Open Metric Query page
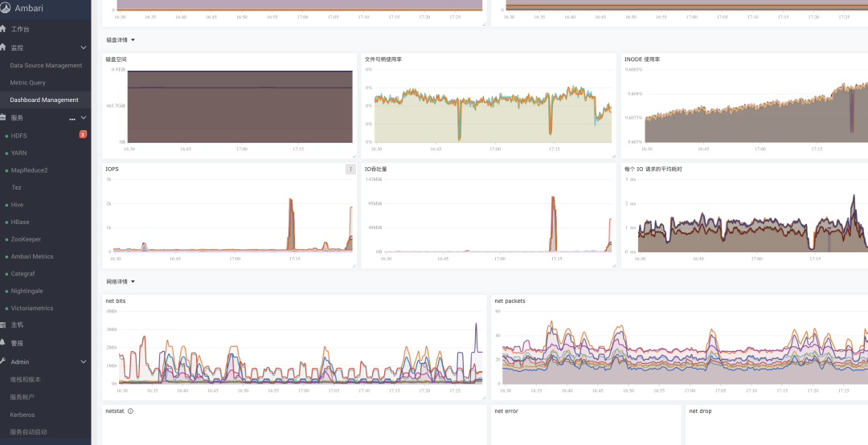This screenshot has width=868, height=445. click(27, 83)
